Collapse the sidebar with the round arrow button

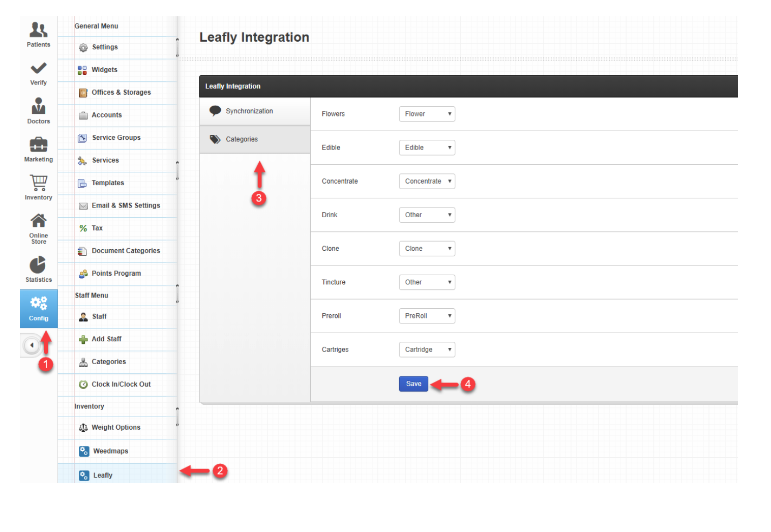coord(32,345)
